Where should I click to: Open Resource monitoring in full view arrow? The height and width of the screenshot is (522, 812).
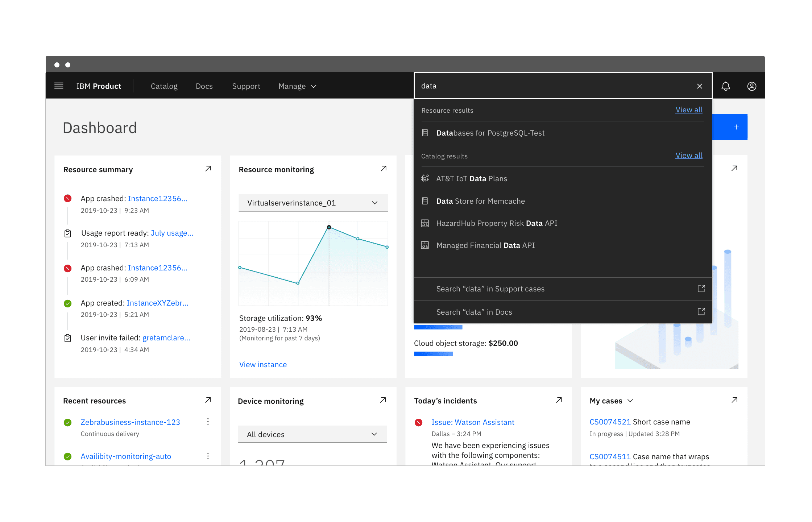pyautogui.click(x=384, y=168)
